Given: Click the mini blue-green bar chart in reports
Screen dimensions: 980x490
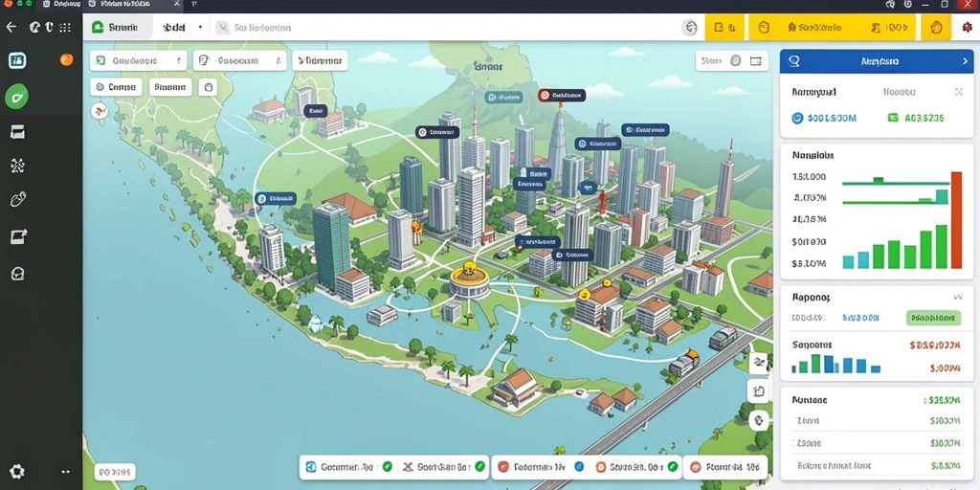Looking at the screenshot, I should click(835, 364).
